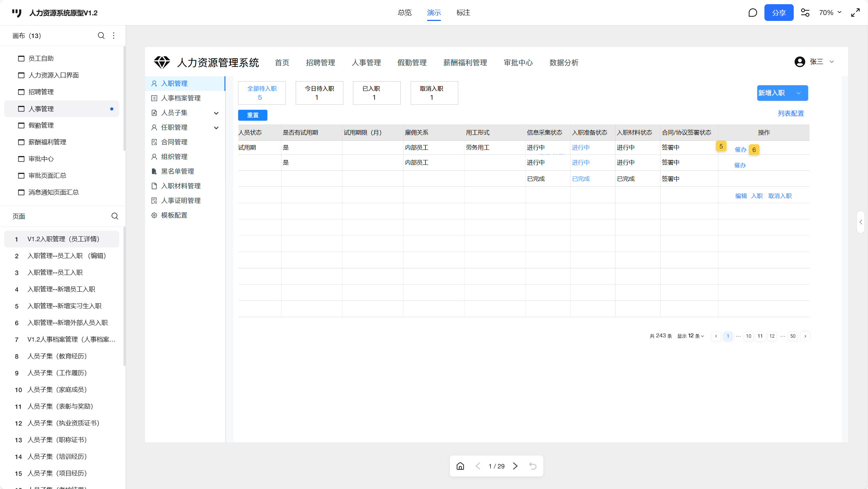Open the comment bubble icon
The image size is (868, 489).
pyautogui.click(x=753, y=13)
